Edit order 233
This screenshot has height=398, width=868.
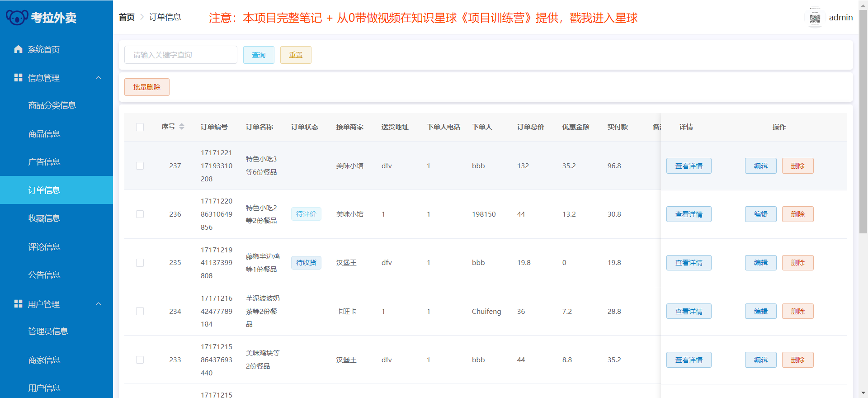pyautogui.click(x=760, y=360)
